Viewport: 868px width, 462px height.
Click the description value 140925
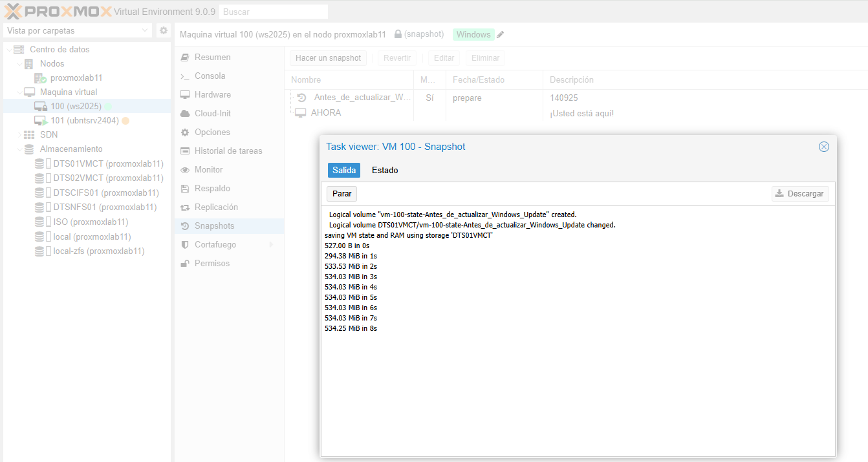[x=564, y=98]
